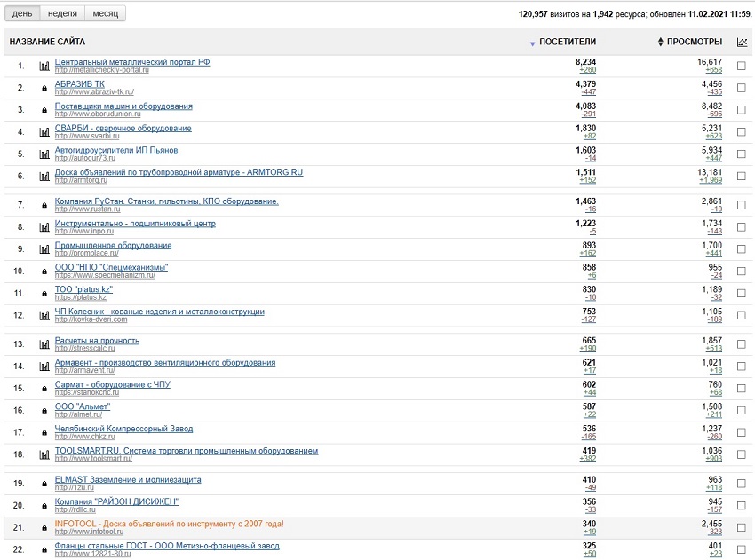Open visitor change +260 for first row
Viewport: 755px width, 560px height.
click(588, 70)
